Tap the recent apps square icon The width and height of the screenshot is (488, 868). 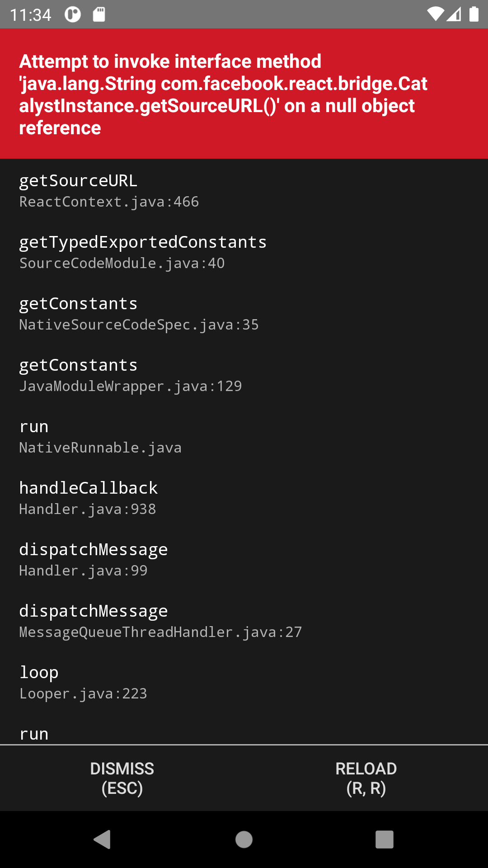[x=385, y=840]
